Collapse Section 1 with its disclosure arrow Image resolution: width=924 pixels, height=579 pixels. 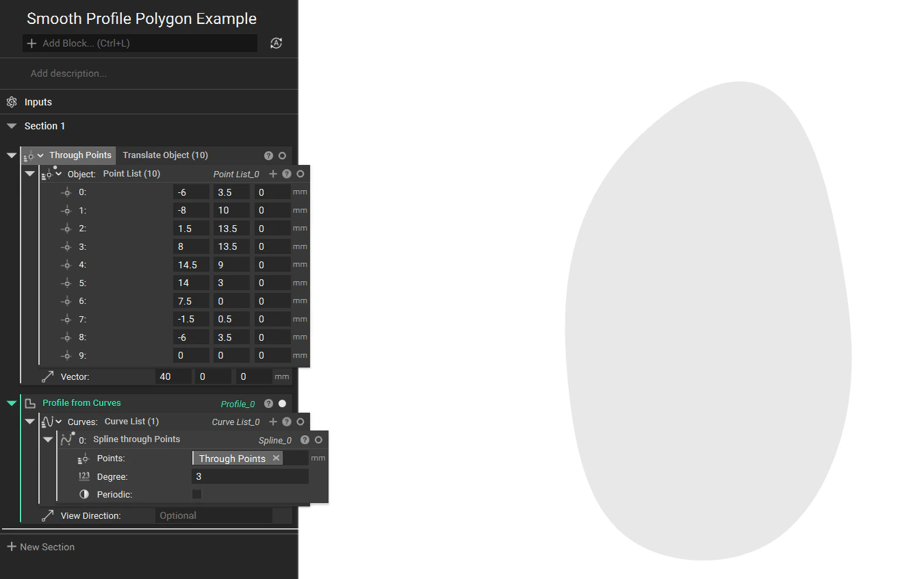(x=11, y=125)
